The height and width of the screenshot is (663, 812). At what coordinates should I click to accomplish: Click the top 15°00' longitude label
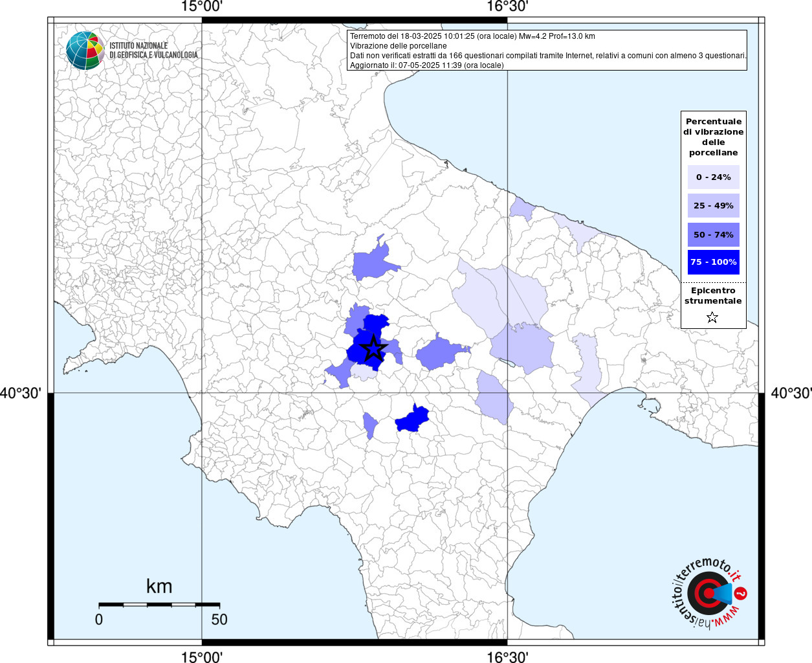(202, 7)
